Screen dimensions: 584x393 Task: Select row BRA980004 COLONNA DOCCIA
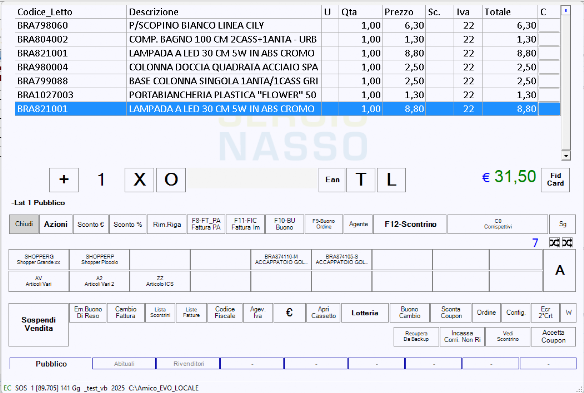point(288,67)
